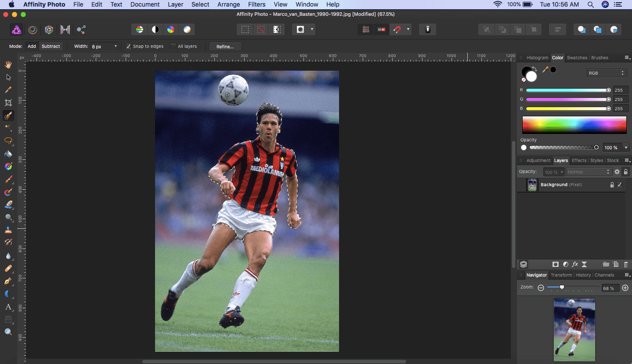Choose the View hand tool

[x=8, y=65]
